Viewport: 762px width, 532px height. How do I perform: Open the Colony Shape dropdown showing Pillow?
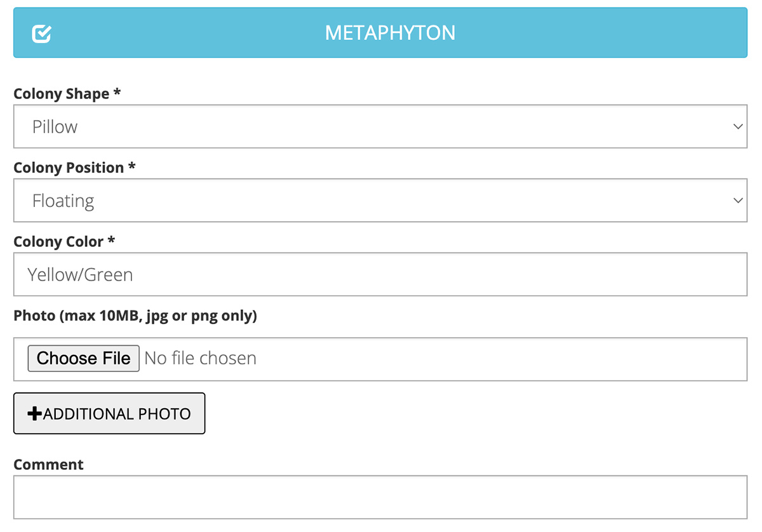[380, 126]
